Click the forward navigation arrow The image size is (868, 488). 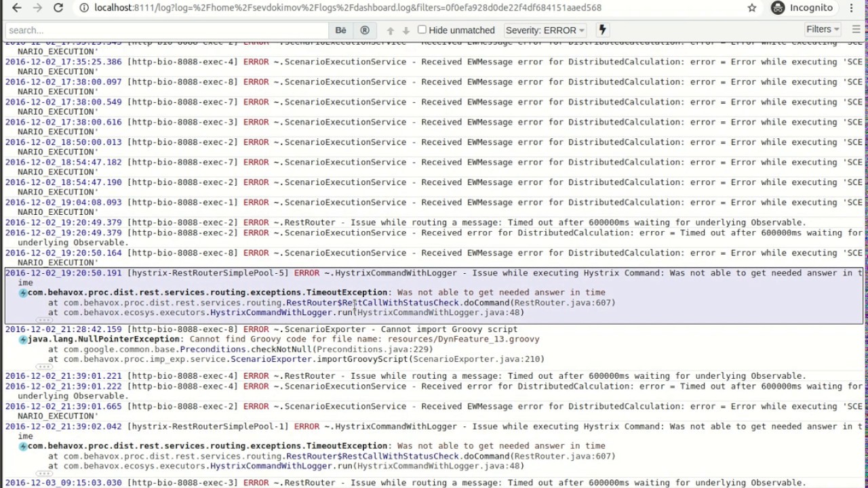point(37,7)
